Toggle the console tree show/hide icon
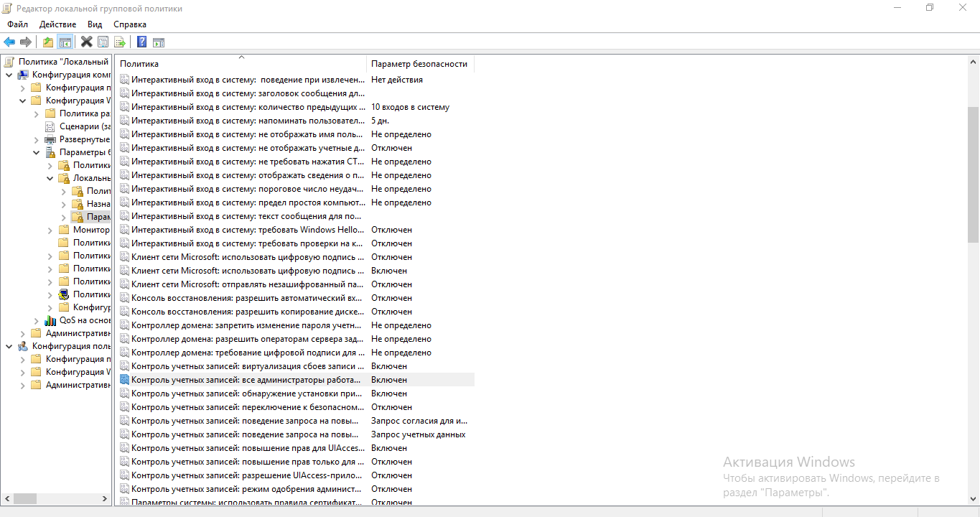The image size is (980, 517). click(x=65, y=42)
